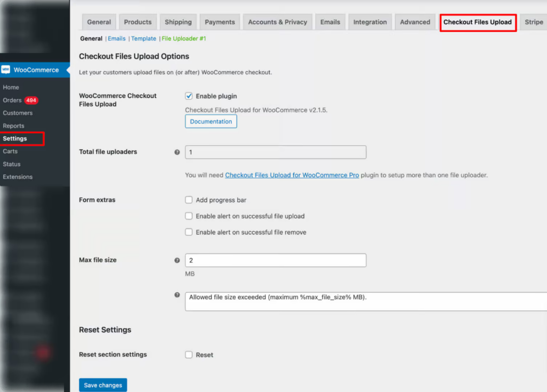Enable alert on successful file upload
Screen dimensions: 547x392
[189, 216]
